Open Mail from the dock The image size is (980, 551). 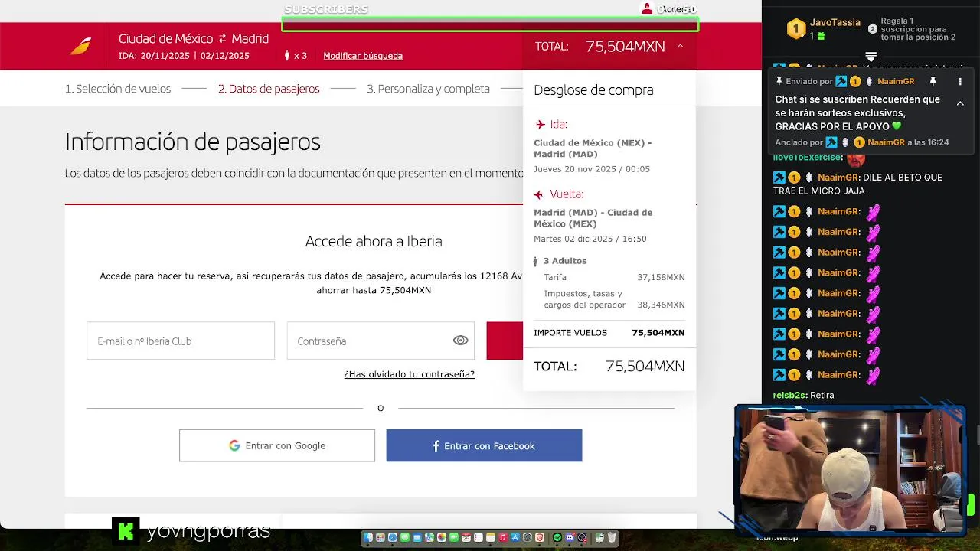click(x=417, y=537)
